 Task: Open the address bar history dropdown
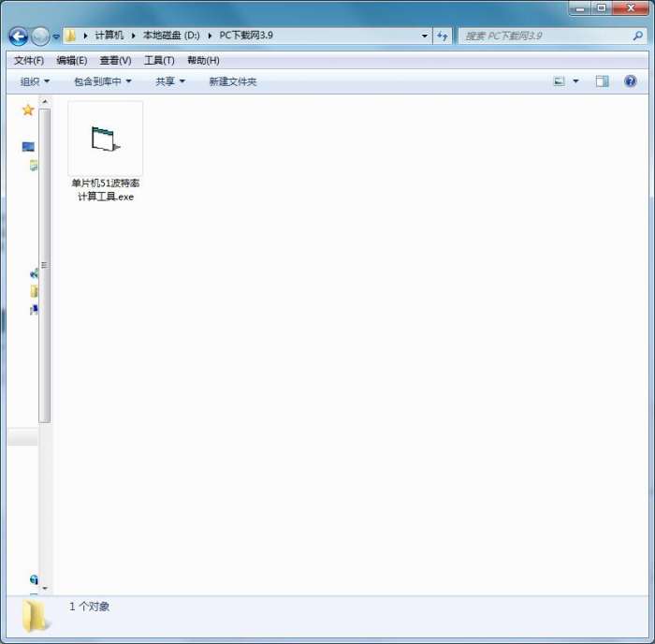tap(425, 36)
